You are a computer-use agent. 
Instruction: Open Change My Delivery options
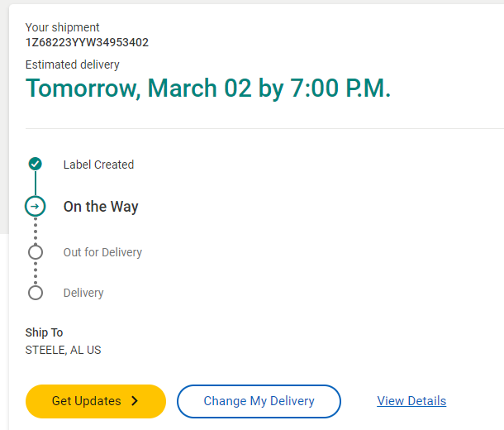[x=259, y=401]
